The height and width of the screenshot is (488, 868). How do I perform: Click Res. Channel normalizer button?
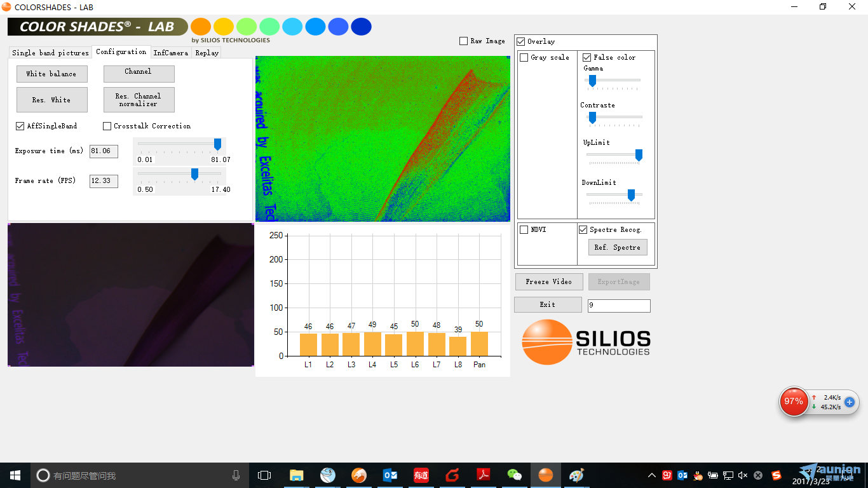point(139,100)
